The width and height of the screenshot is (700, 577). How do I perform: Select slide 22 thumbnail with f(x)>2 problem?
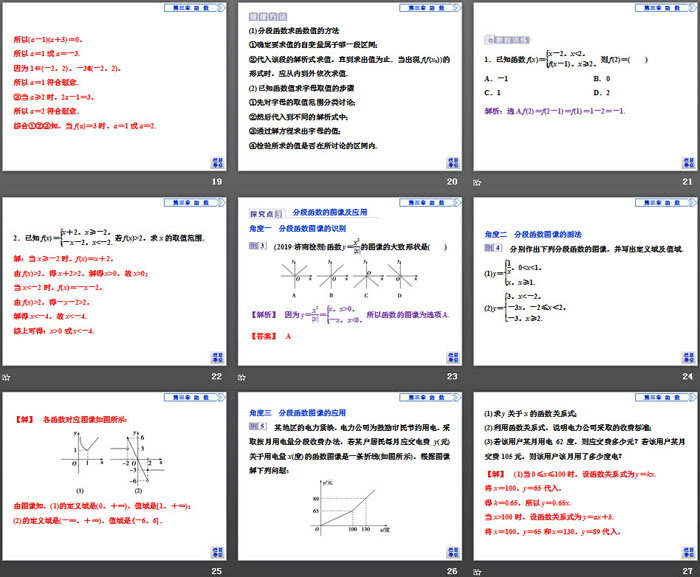[x=114, y=282]
